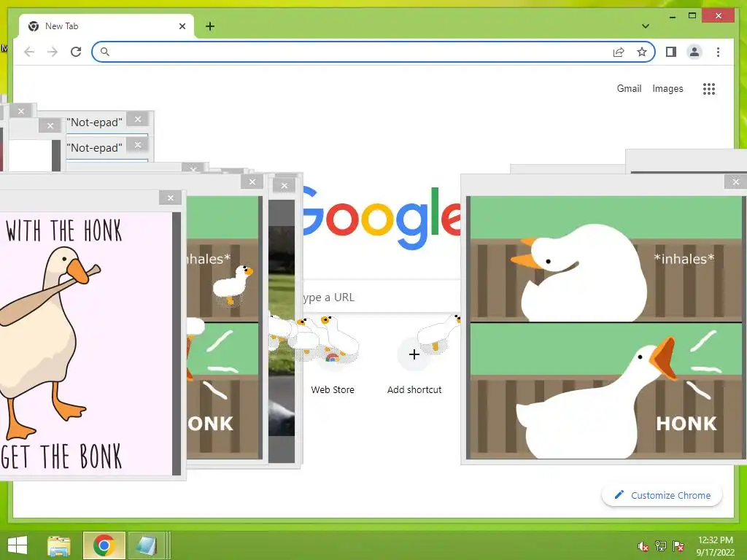This screenshot has height=560, width=747.
Task: Open the Google apps grid
Action: 709,88
